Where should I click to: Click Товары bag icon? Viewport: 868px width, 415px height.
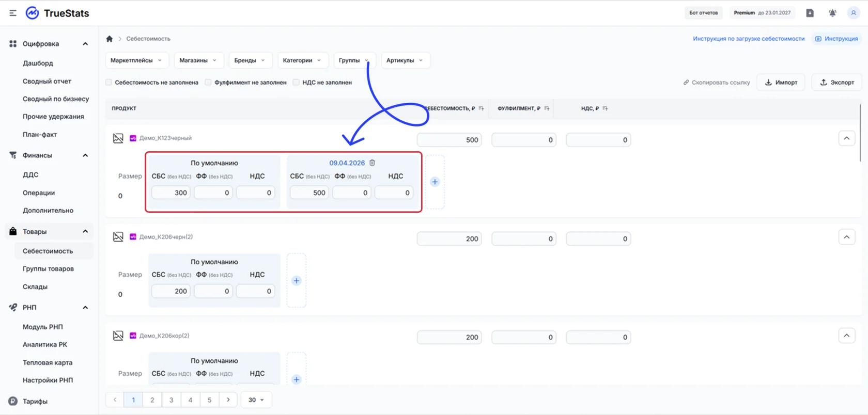click(13, 231)
